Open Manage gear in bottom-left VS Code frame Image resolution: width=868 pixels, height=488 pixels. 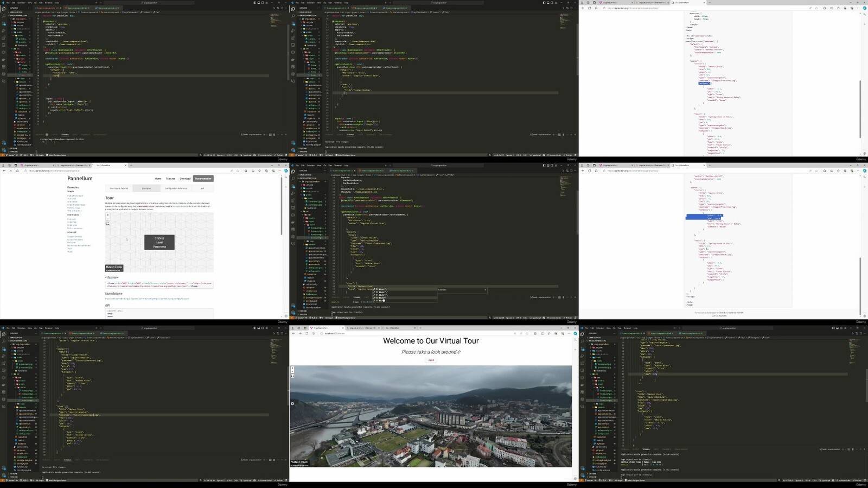click(4, 476)
